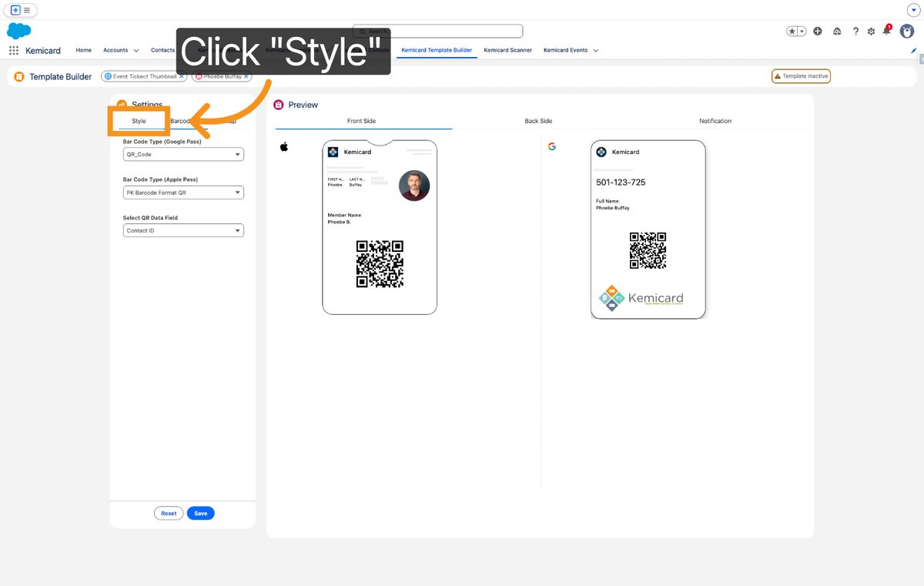The image size is (924, 586).
Task: Open the Bar Code Type (Google Pass) dropdown
Action: click(x=183, y=154)
